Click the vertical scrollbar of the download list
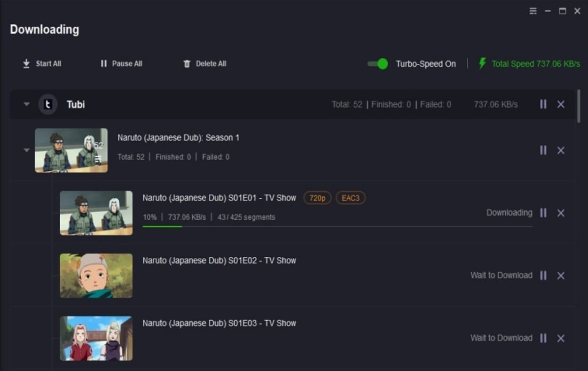 (579, 106)
